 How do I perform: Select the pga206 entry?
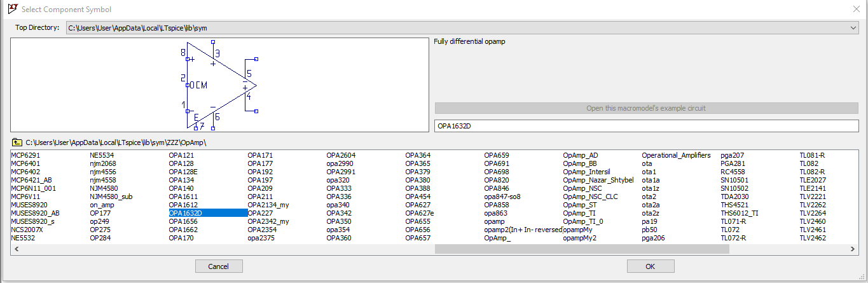click(x=653, y=238)
